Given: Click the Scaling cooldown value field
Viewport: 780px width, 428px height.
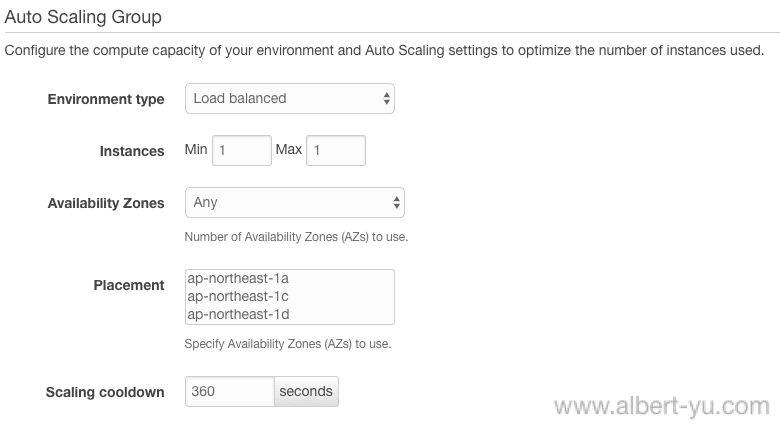Looking at the screenshot, I should (230, 392).
